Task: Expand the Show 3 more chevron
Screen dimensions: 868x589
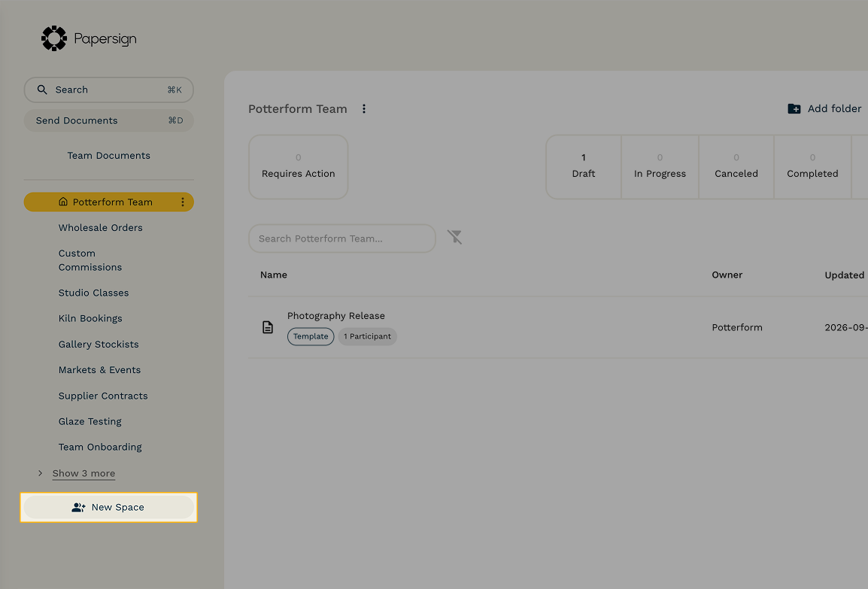Action: (x=41, y=473)
